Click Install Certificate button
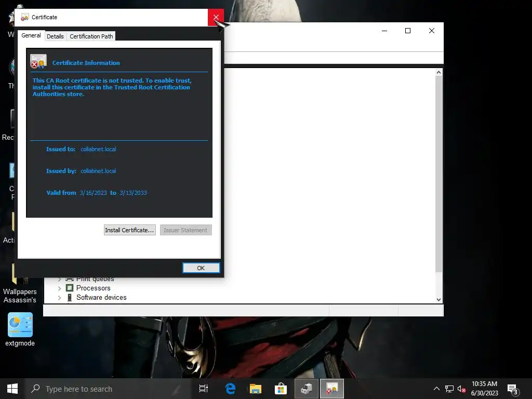532x399 pixels. tap(129, 230)
